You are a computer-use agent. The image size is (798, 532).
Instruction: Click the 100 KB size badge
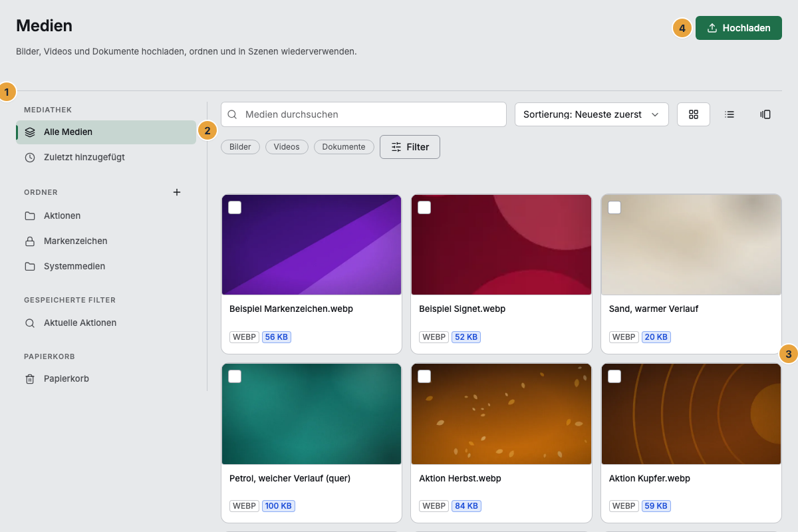(x=279, y=506)
